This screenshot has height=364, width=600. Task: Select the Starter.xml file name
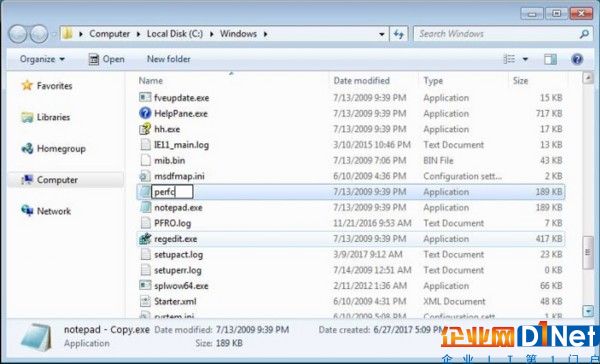tap(175, 301)
